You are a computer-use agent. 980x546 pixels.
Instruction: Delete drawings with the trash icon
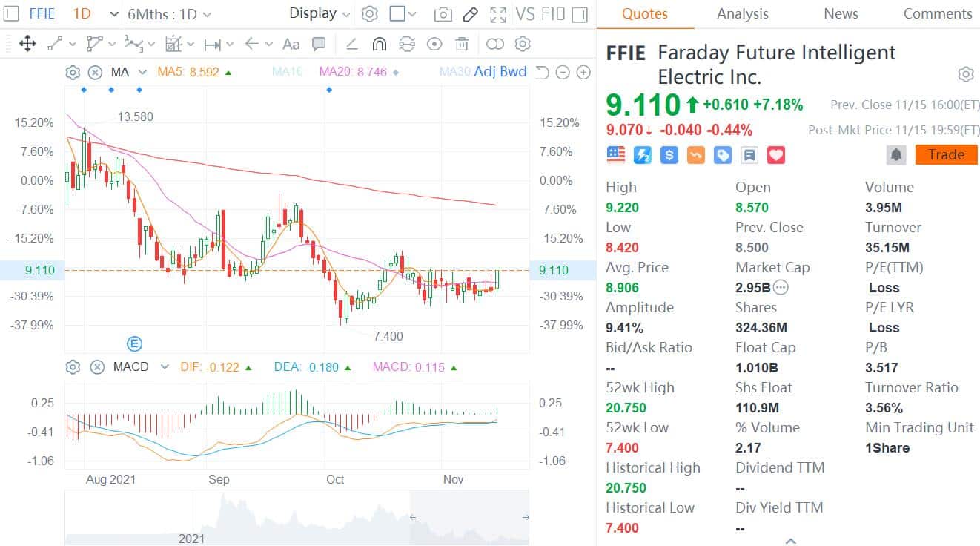pos(462,45)
